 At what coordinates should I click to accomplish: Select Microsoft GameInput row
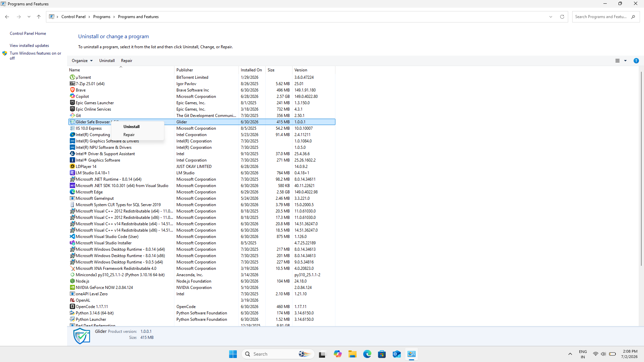[201, 198]
